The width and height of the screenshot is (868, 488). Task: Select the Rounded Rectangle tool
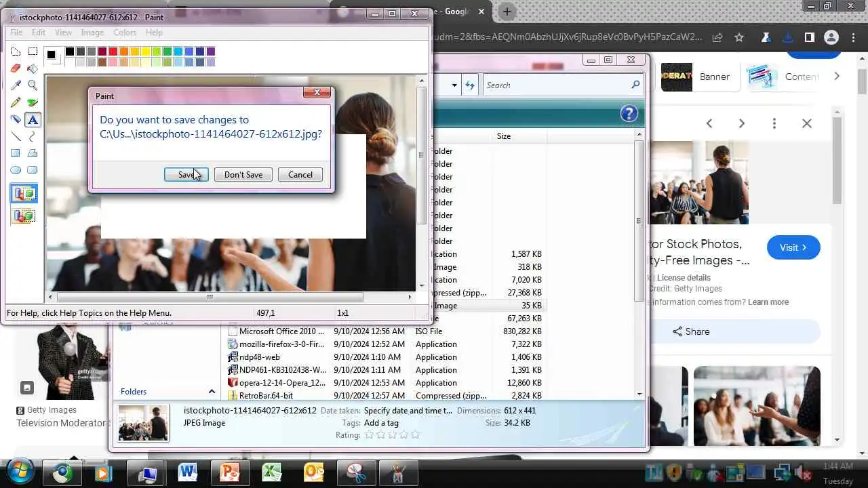point(33,170)
